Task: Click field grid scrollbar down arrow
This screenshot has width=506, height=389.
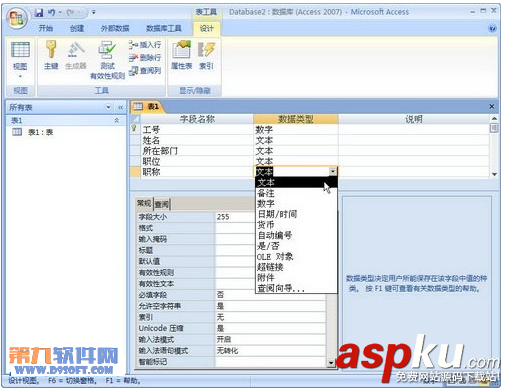Action: (494, 174)
